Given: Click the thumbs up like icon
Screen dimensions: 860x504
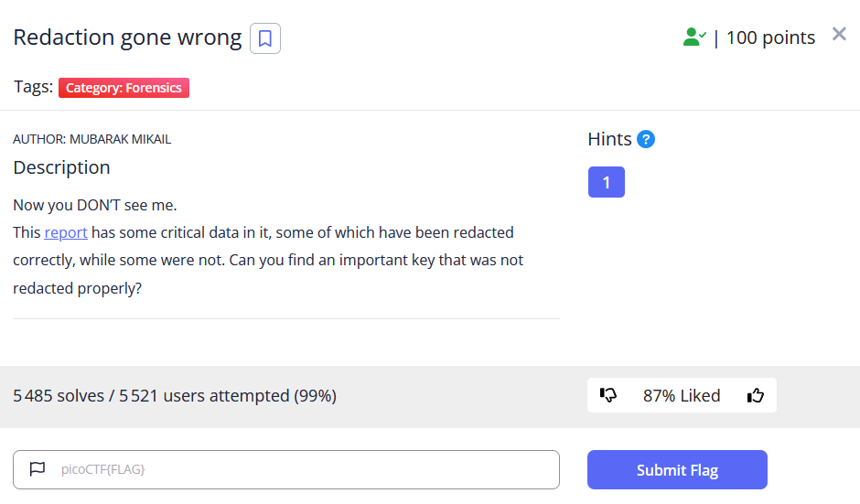Looking at the screenshot, I should (x=755, y=395).
